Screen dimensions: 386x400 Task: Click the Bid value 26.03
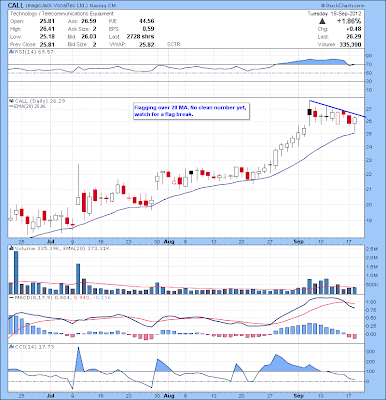point(89,36)
